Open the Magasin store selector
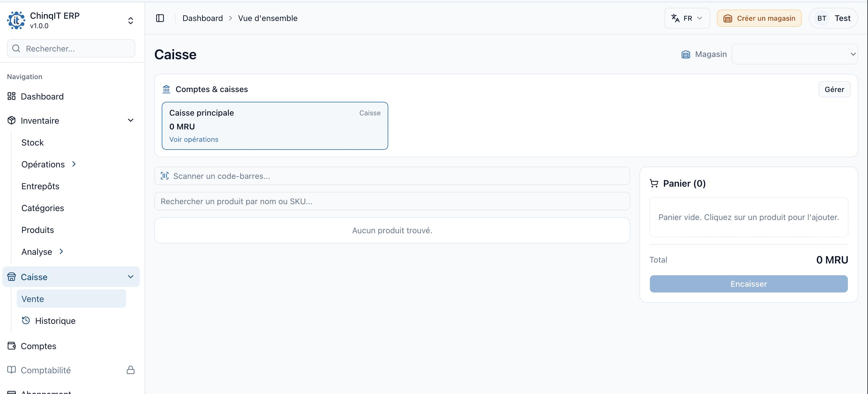868x394 pixels. point(795,54)
